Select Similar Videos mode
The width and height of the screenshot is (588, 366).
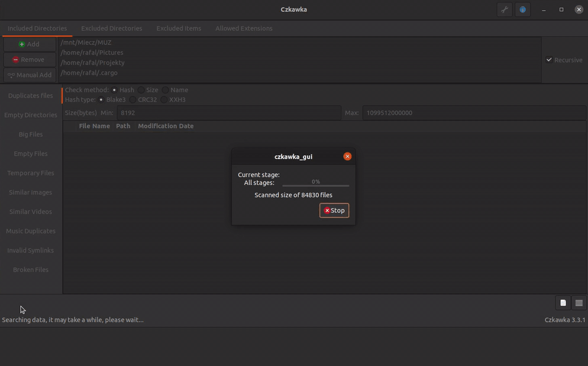[31, 212]
